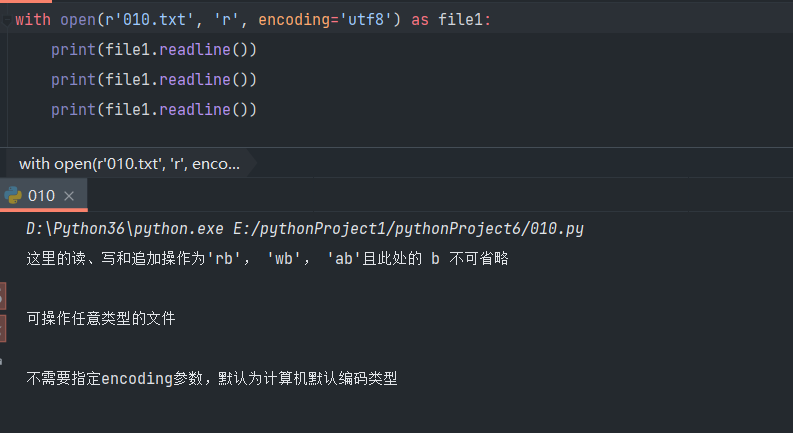Click upper partial icon on run toolbar edge

tap(2, 295)
